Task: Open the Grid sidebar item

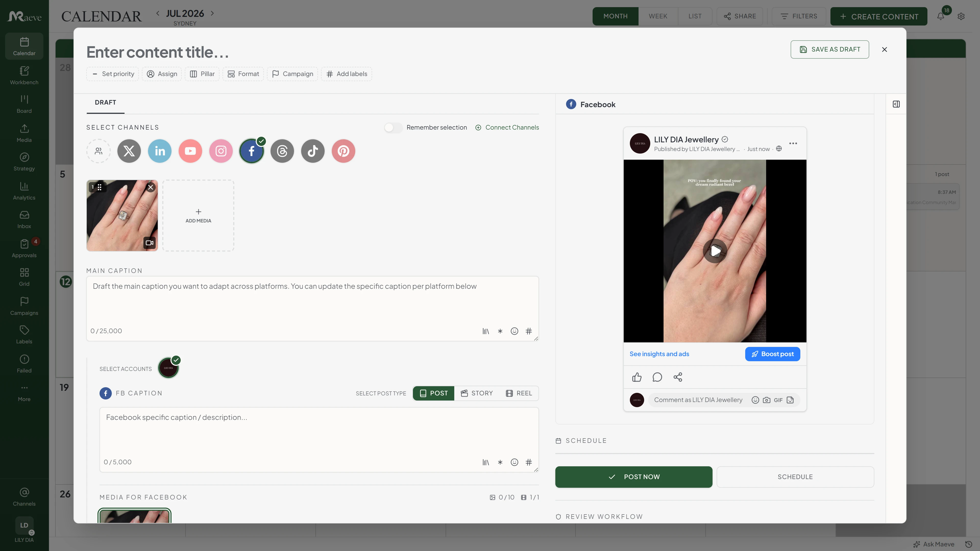Action: (x=24, y=277)
